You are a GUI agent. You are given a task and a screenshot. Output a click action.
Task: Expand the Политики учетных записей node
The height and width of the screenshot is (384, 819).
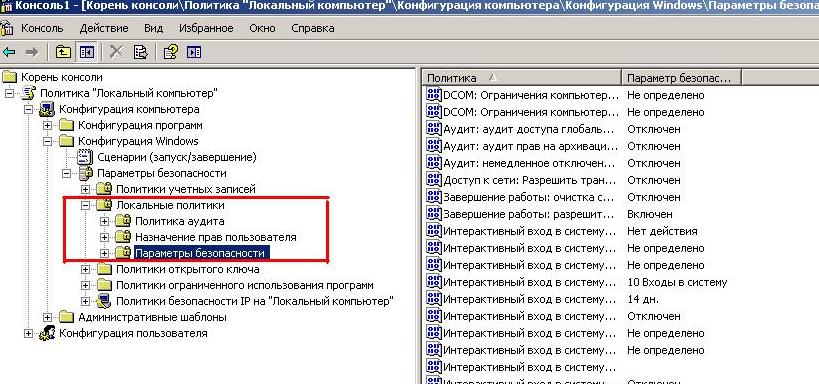[86, 189]
